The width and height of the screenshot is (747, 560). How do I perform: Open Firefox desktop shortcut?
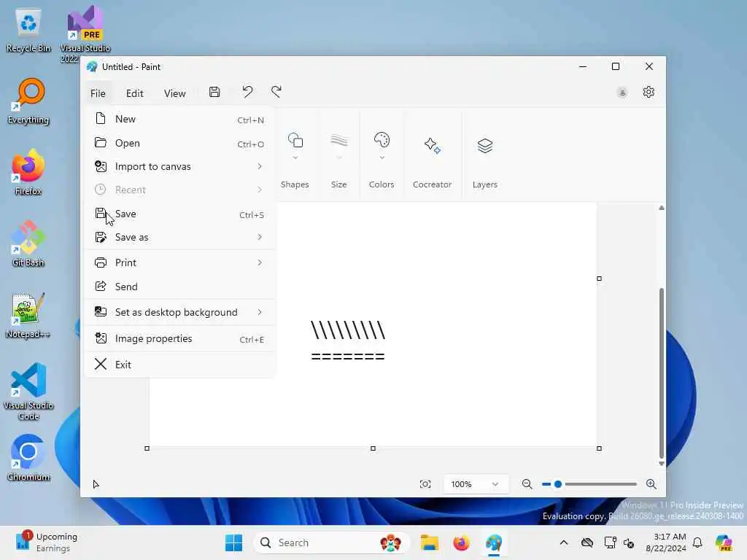coord(28,172)
